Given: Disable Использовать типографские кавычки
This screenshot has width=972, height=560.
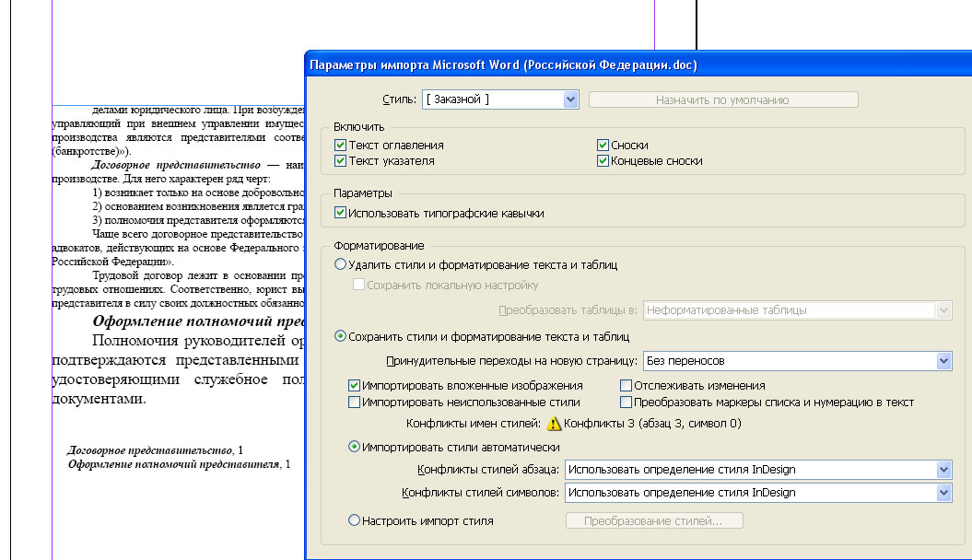Looking at the screenshot, I should tap(340, 213).
